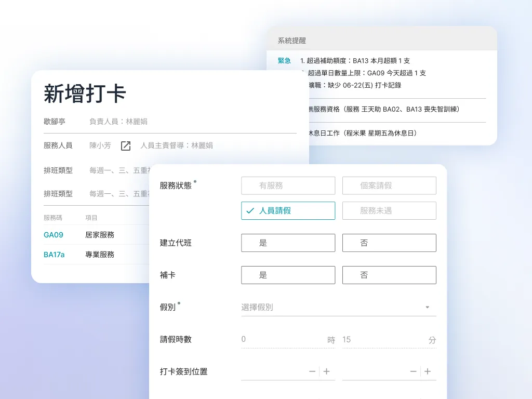Choose 是 for 建立代班

click(288, 243)
